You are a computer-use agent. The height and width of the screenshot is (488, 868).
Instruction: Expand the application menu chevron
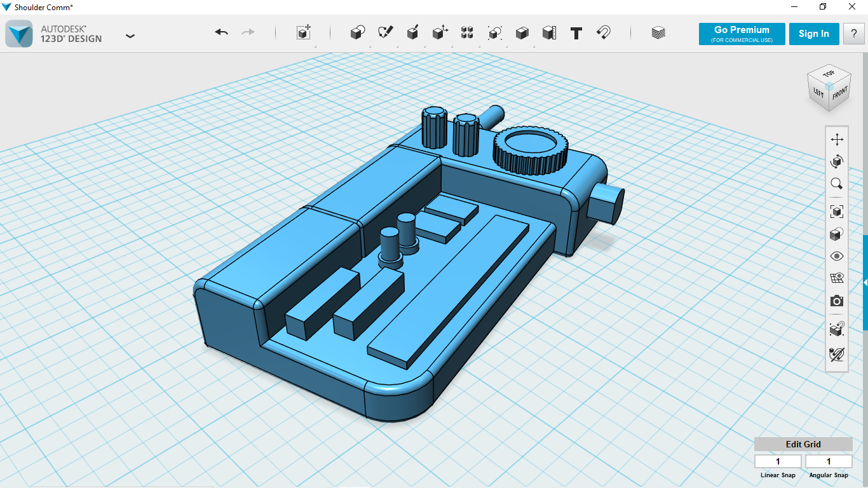[130, 36]
